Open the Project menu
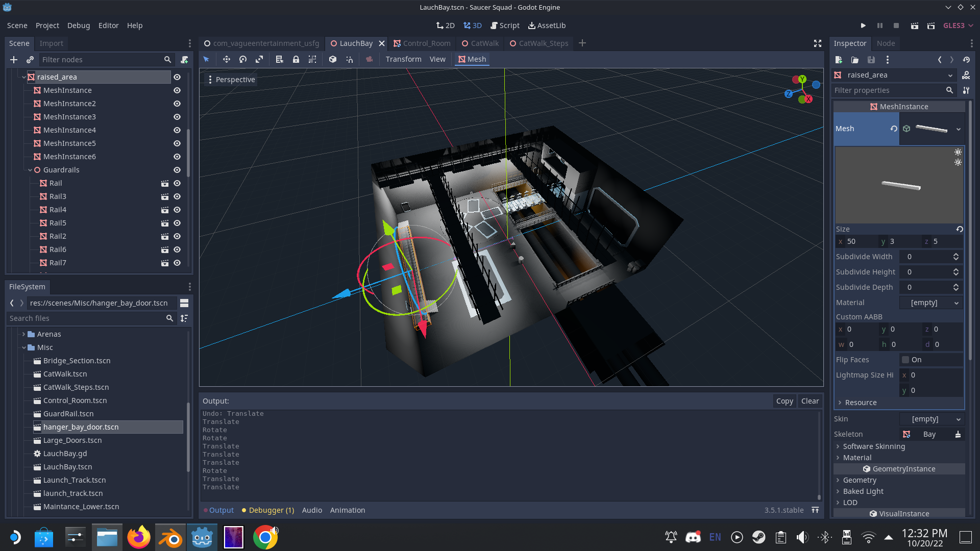 (47, 26)
